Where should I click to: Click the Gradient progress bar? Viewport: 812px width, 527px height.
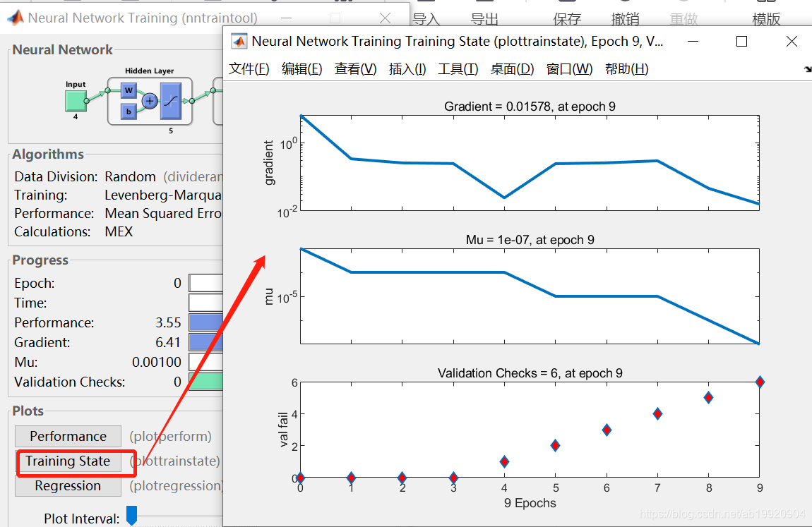206,342
